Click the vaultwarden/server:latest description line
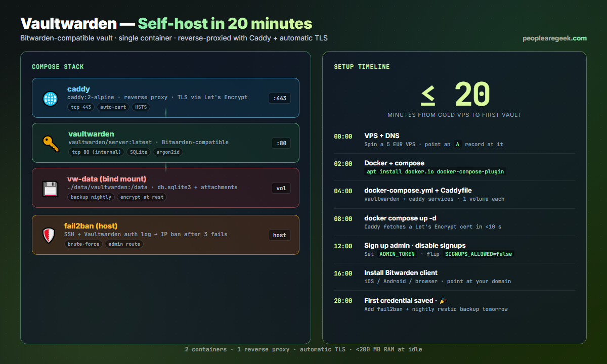The height and width of the screenshot is (364, 607). click(148, 143)
